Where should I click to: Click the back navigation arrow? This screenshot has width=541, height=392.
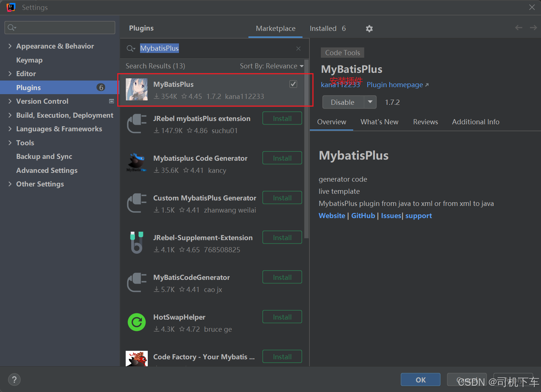tap(519, 28)
